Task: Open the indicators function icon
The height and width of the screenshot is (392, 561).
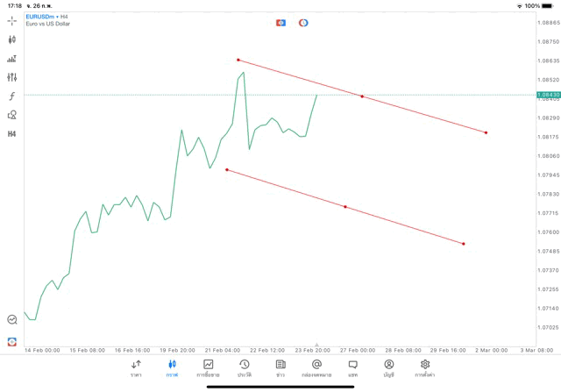Action: [x=12, y=96]
